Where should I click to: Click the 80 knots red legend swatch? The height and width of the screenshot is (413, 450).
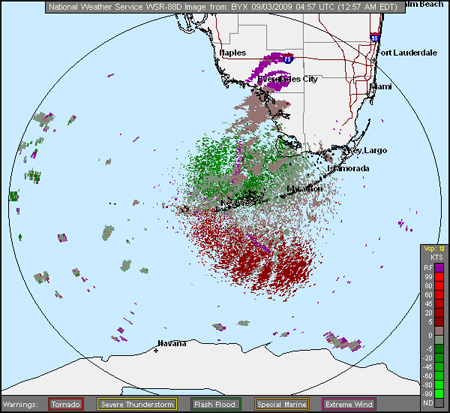(439, 286)
